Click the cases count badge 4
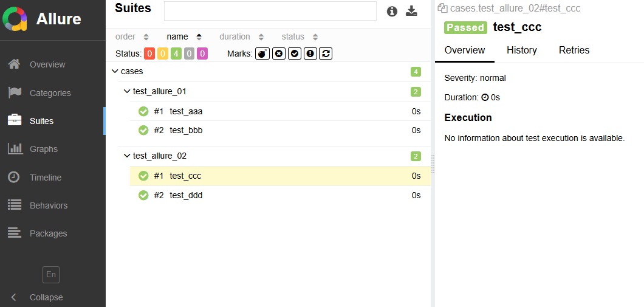The width and height of the screenshot is (644, 307). (416, 72)
